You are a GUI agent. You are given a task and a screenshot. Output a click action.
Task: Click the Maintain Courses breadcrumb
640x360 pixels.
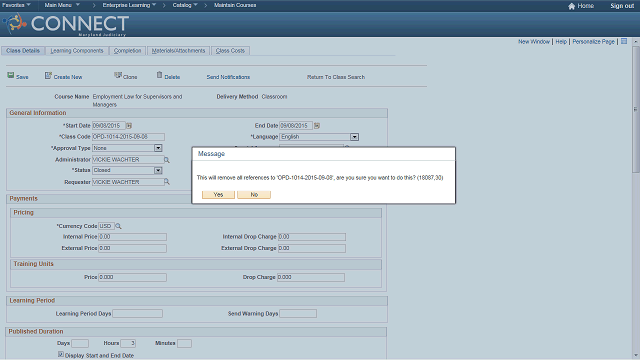point(235,5)
